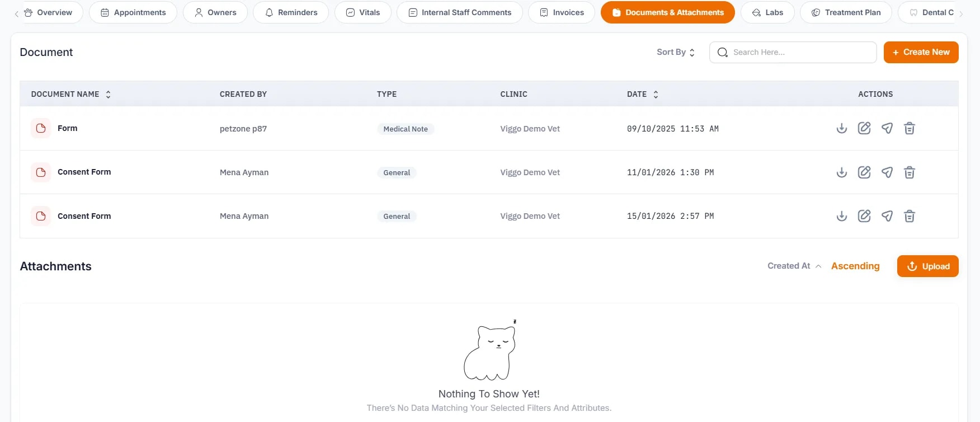The height and width of the screenshot is (422, 980).
Task: Edit the Consent Form dated 11/01/2026
Action: tap(864, 172)
